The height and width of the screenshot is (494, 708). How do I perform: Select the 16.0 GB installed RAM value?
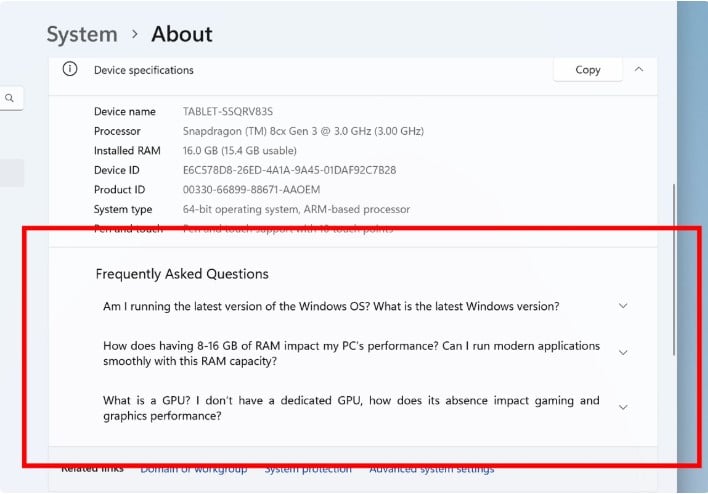239,150
